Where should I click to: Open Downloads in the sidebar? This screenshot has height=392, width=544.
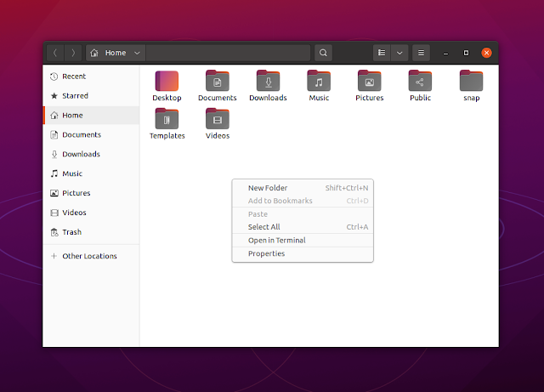[x=92, y=154]
